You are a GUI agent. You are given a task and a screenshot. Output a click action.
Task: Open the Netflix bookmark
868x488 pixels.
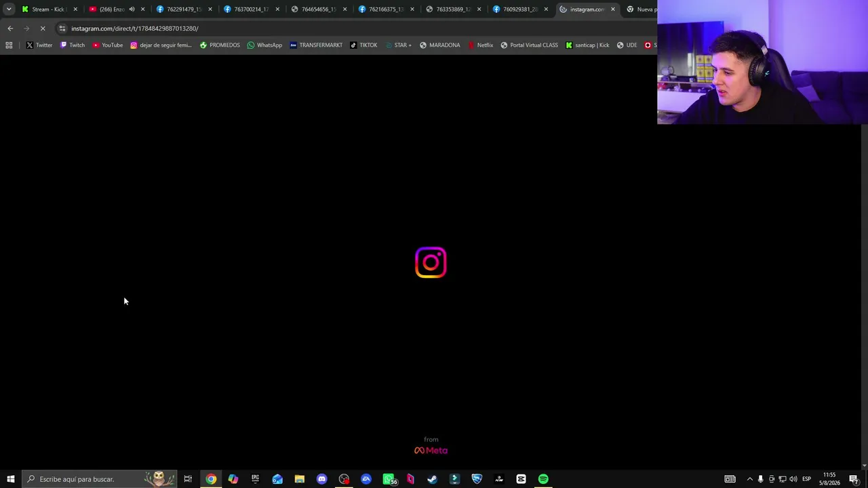481,45
